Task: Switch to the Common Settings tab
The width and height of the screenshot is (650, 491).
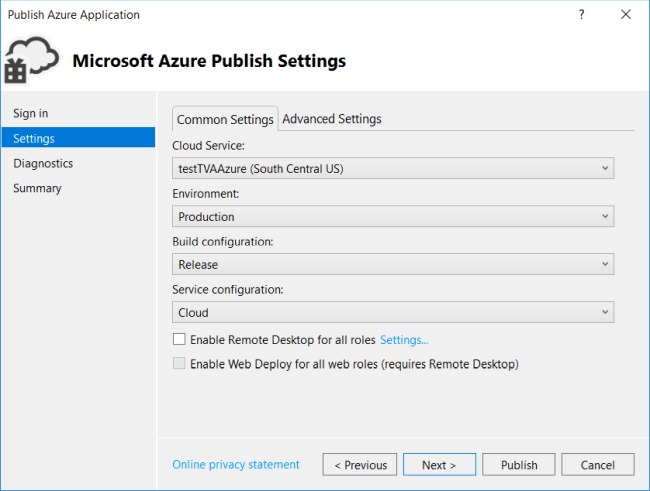Action: pos(225,119)
